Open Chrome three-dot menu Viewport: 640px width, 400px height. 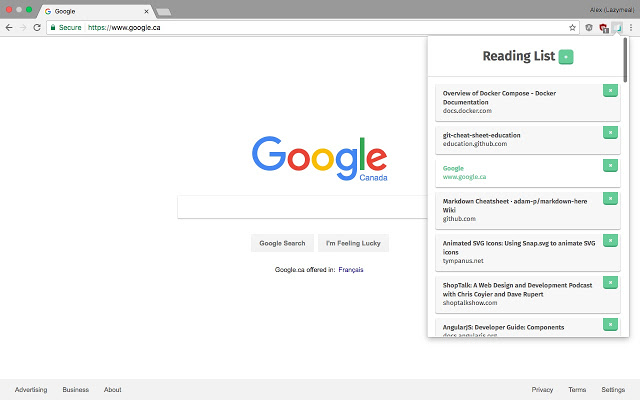631,28
